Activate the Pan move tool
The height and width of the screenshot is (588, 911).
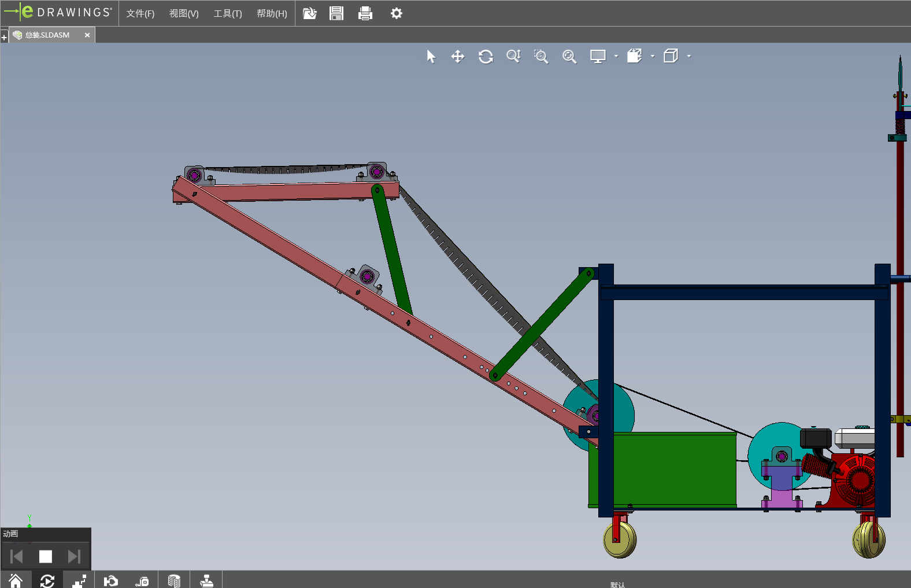458,56
